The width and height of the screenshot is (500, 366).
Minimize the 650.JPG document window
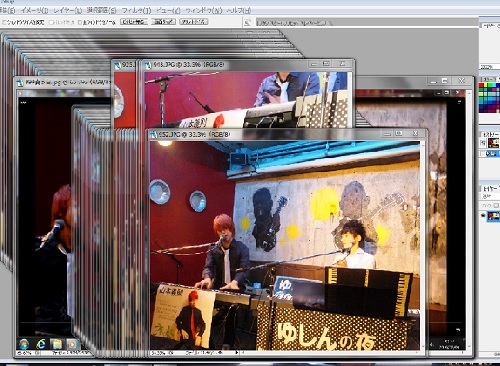pyautogui.click(x=387, y=134)
